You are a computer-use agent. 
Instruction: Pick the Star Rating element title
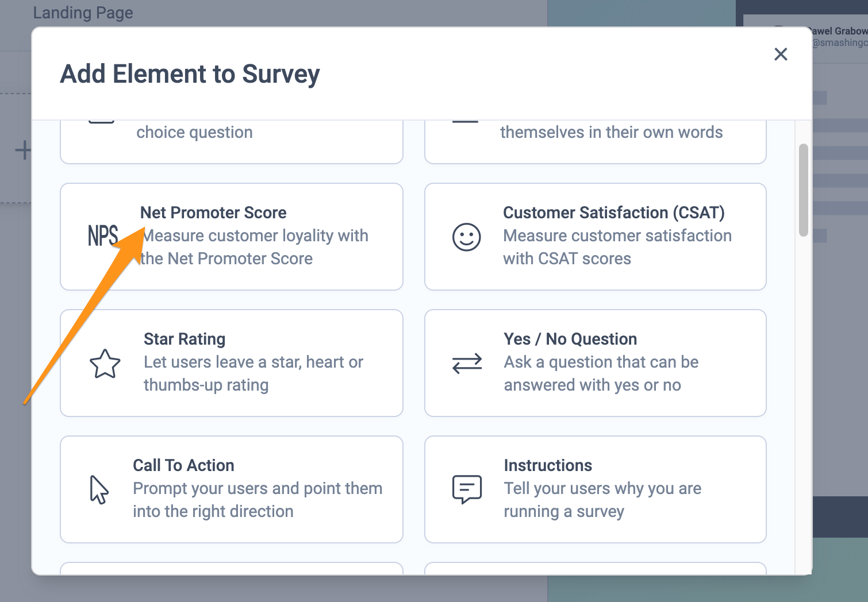point(185,339)
